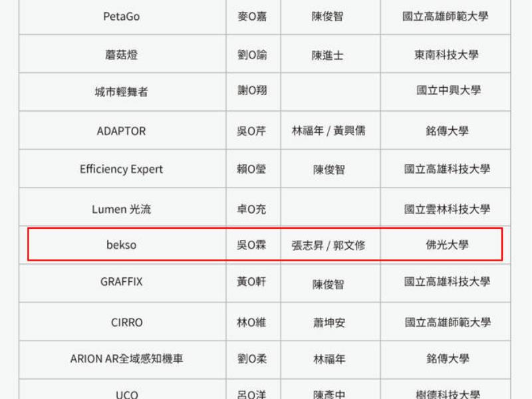The width and height of the screenshot is (532, 399).
Task: Select the 國立雲林科技大學 school cell
Action: 446,209
